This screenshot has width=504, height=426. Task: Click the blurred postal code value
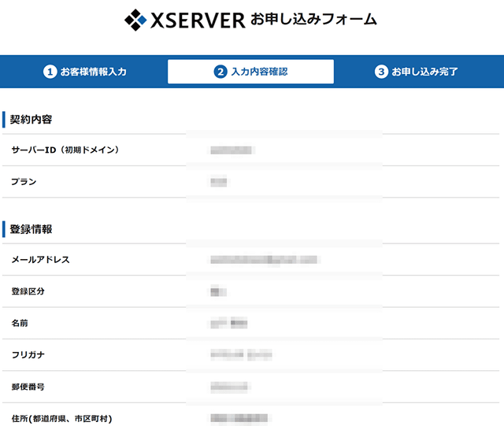[x=229, y=387]
